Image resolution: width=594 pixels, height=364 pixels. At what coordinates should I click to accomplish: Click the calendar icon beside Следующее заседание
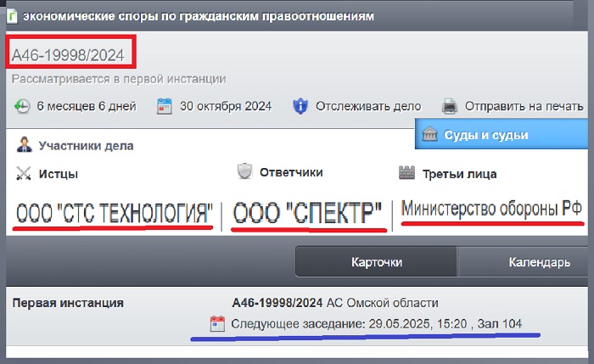tap(217, 324)
